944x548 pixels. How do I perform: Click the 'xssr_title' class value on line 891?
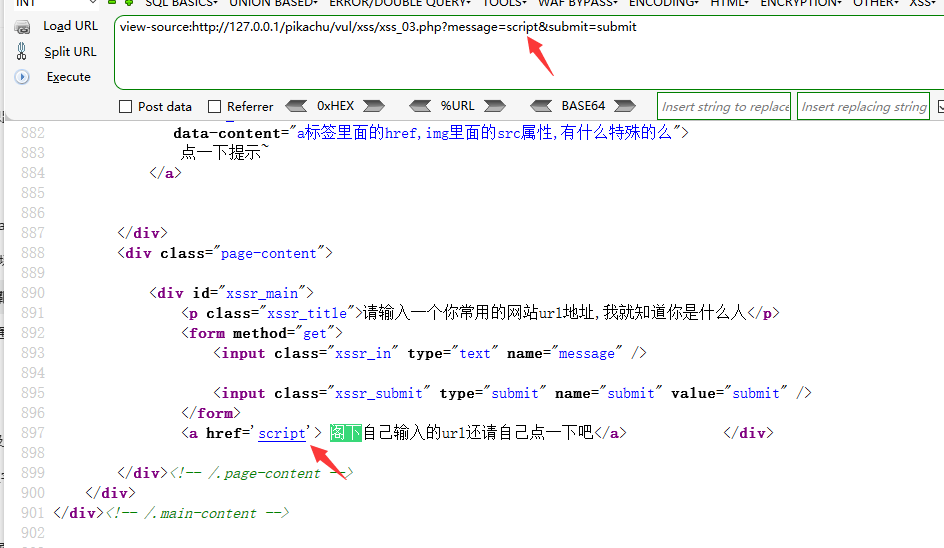tap(307, 313)
